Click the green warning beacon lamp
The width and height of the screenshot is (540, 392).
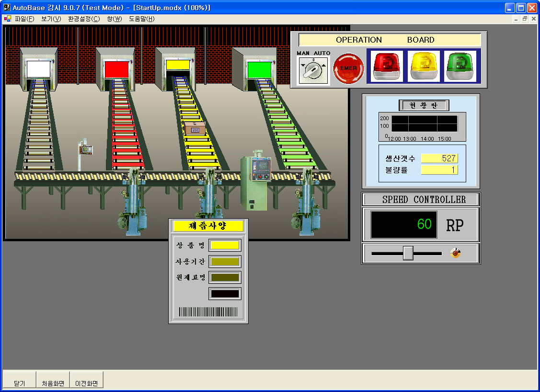pyautogui.click(x=460, y=67)
